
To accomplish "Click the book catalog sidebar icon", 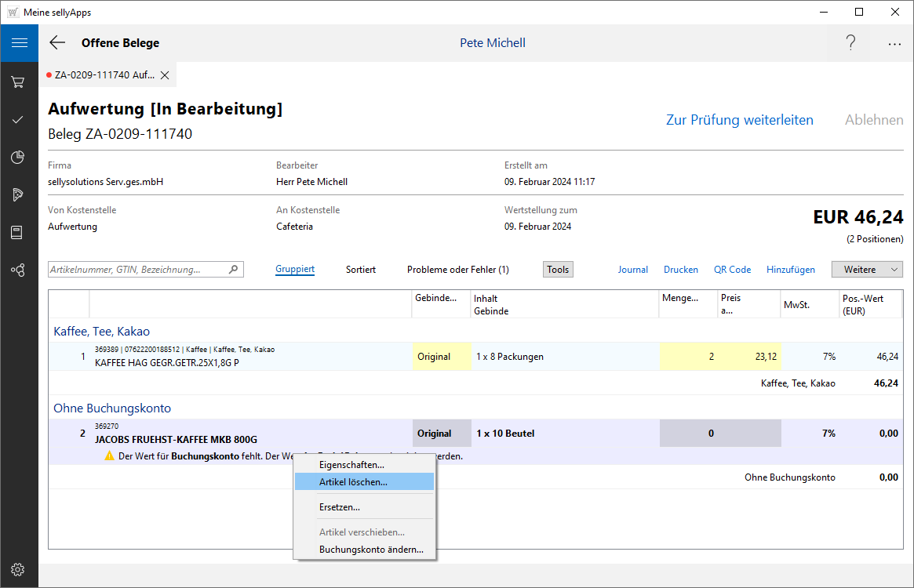I will pyautogui.click(x=18, y=232).
